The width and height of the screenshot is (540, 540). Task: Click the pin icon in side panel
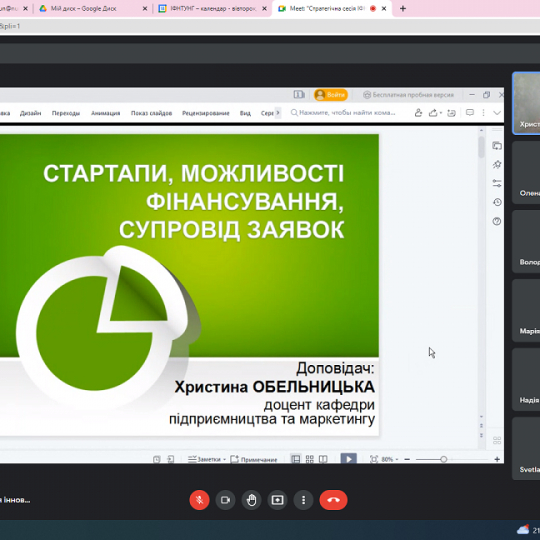click(x=497, y=165)
